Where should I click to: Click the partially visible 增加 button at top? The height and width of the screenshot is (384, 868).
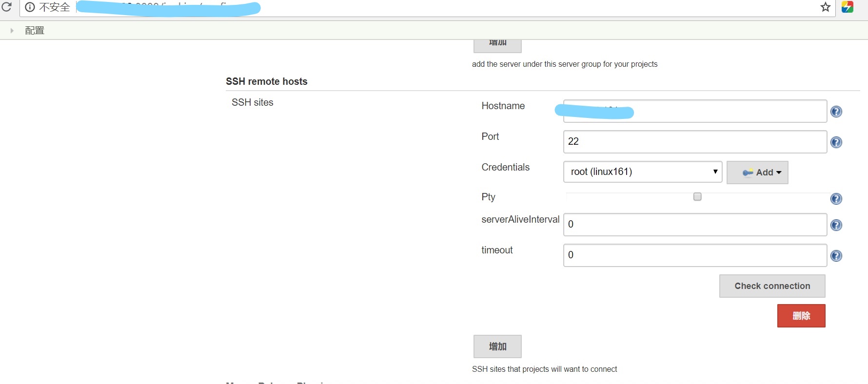[497, 46]
